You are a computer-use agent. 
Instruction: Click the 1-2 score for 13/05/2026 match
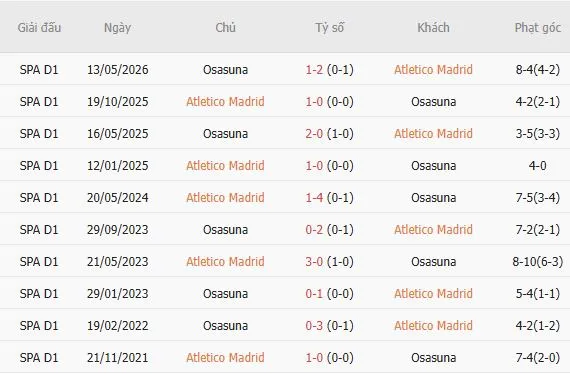click(x=314, y=69)
